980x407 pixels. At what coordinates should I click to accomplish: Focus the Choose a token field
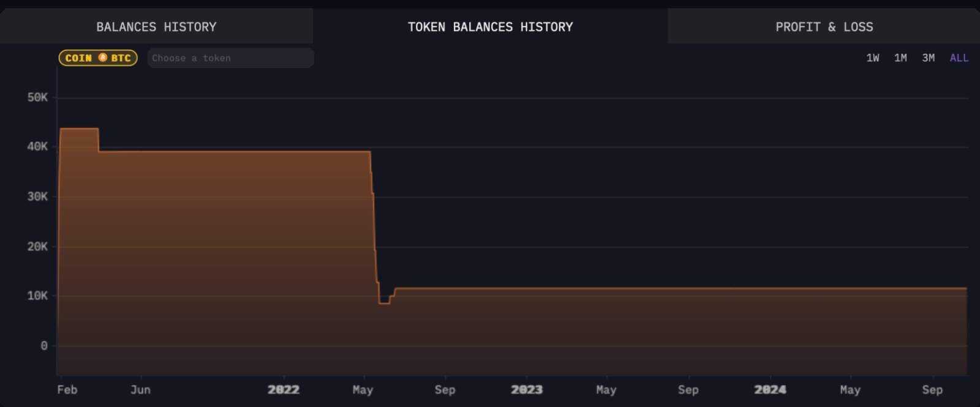pyautogui.click(x=230, y=58)
